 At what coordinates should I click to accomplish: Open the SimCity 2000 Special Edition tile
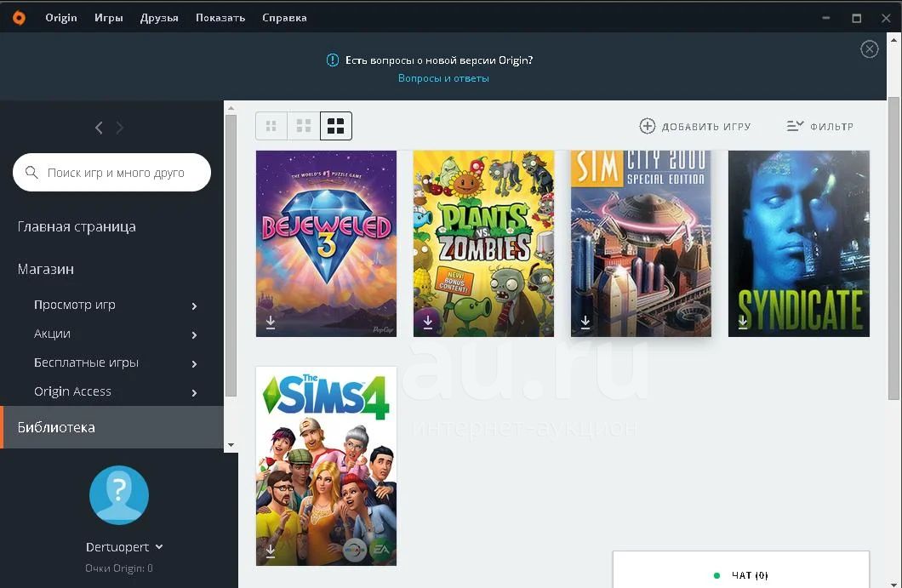coord(641,243)
